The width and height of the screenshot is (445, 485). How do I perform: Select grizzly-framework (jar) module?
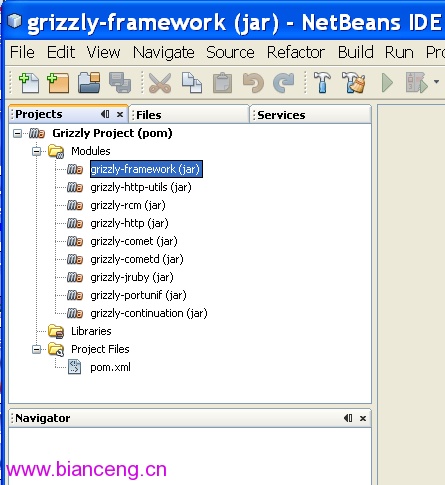[146, 169]
